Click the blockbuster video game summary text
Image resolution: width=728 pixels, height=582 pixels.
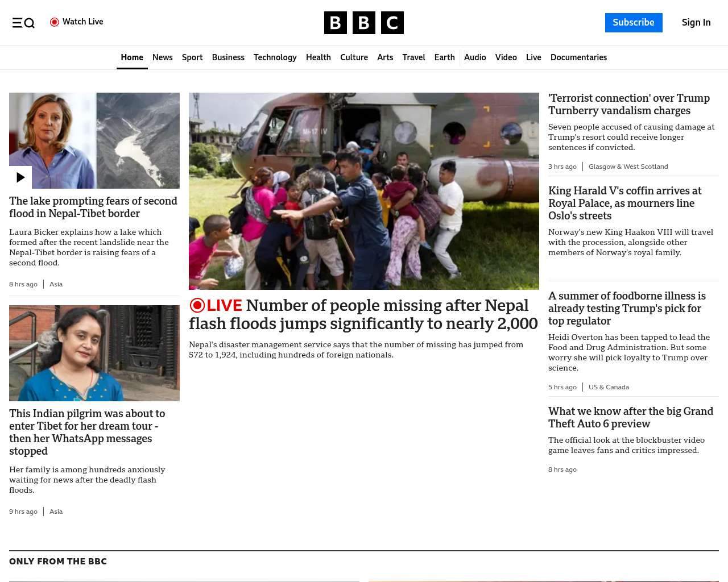pyautogui.click(x=626, y=445)
